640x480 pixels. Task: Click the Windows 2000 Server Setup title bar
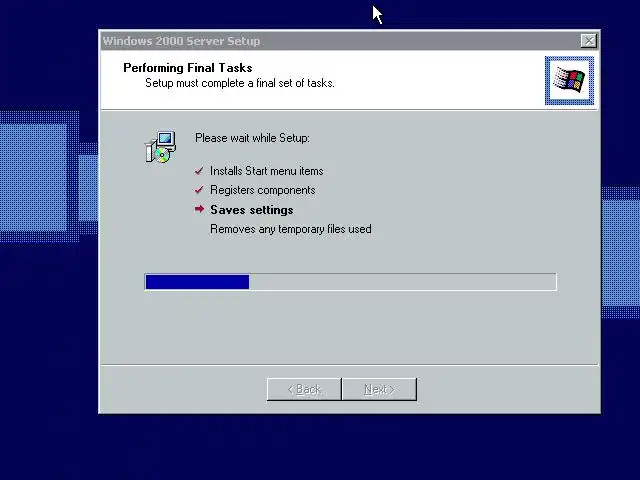click(350, 41)
